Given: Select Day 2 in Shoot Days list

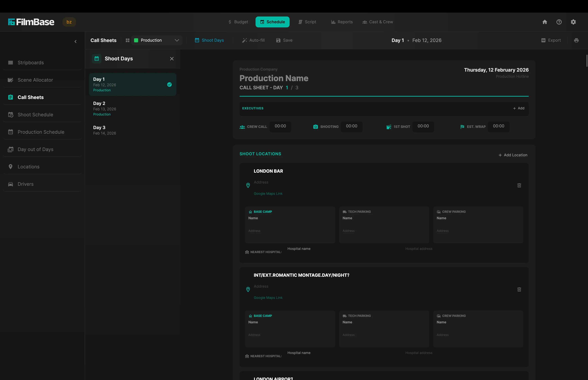Looking at the screenshot, I should click(133, 109).
